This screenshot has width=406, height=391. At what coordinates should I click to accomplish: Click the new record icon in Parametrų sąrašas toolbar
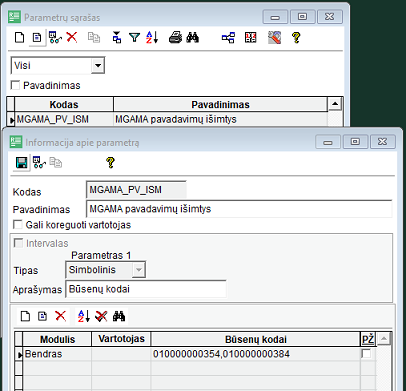coord(20,37)
